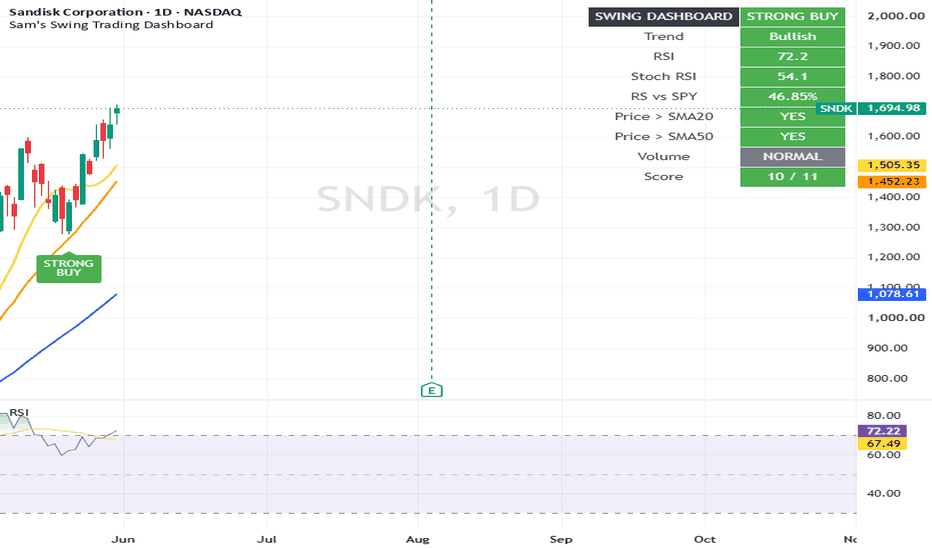The height and width of the screenshot is (550, 932).
Task: Click the Bullish trend value cell
Action: (792, 37)
